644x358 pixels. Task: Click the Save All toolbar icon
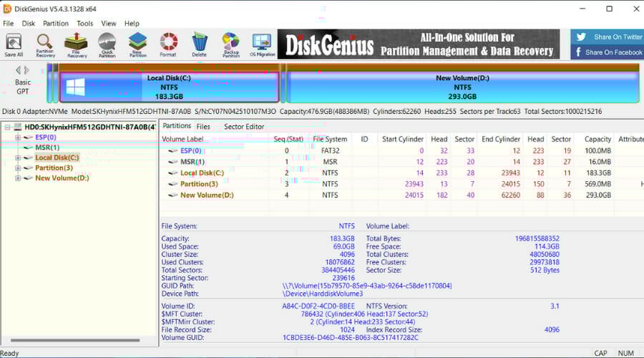[14, 45]
